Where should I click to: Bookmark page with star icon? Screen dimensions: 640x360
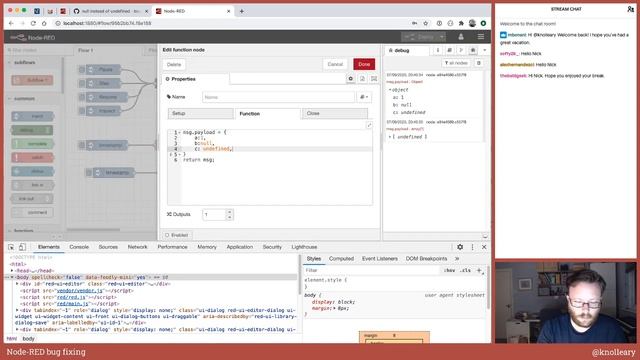pos(426,23)
